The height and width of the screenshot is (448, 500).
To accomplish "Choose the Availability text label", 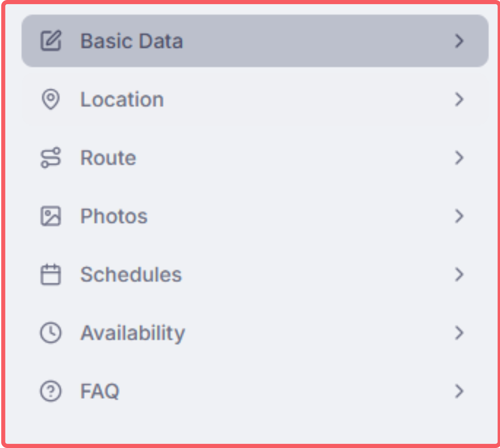I will (x=133, y=333).
